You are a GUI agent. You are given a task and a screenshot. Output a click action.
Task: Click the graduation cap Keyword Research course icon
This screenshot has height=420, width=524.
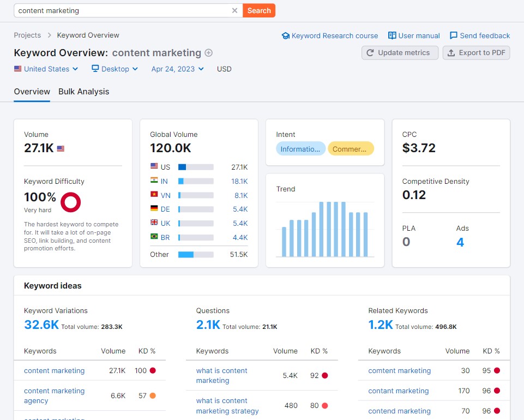[286, 36]
